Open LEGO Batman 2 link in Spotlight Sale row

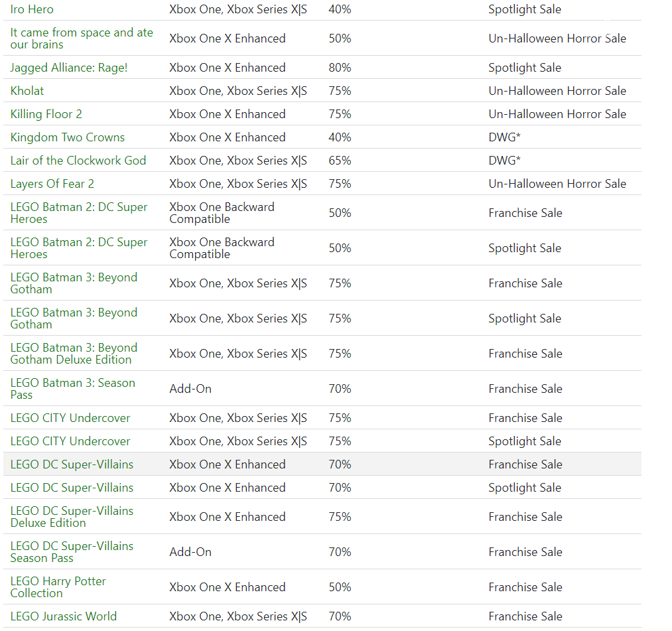78,248
